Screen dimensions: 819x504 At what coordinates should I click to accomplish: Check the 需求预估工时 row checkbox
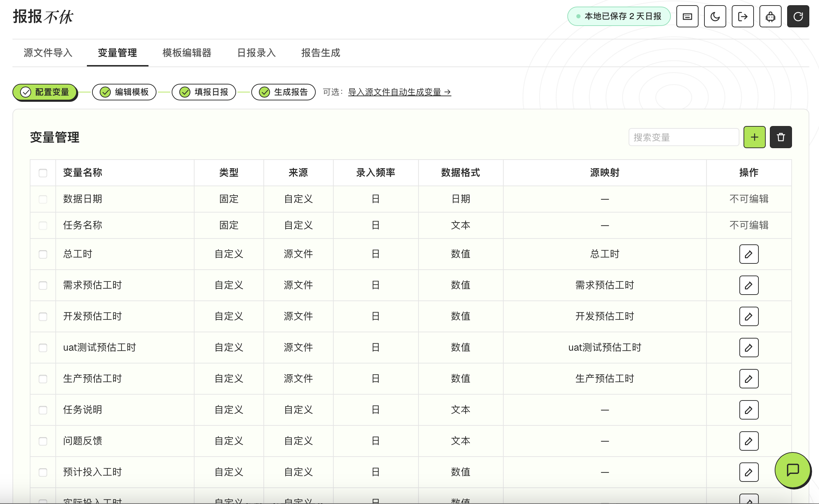coord(43,285)
